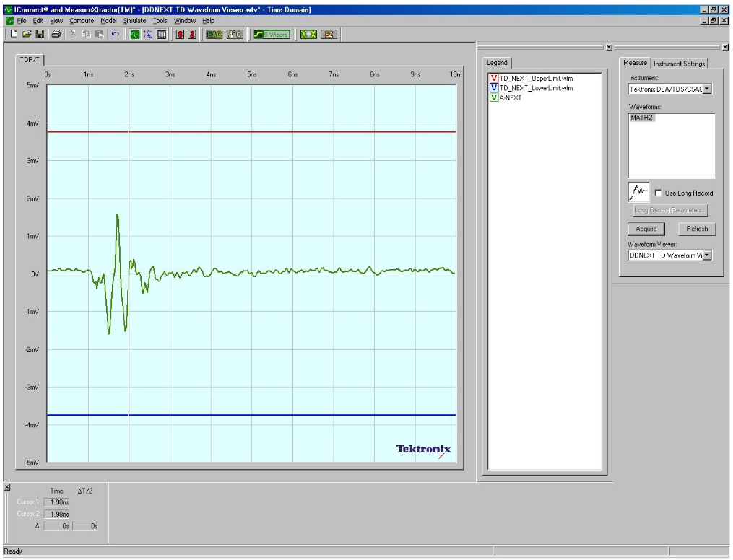Click the Ready status bar text

13,551
